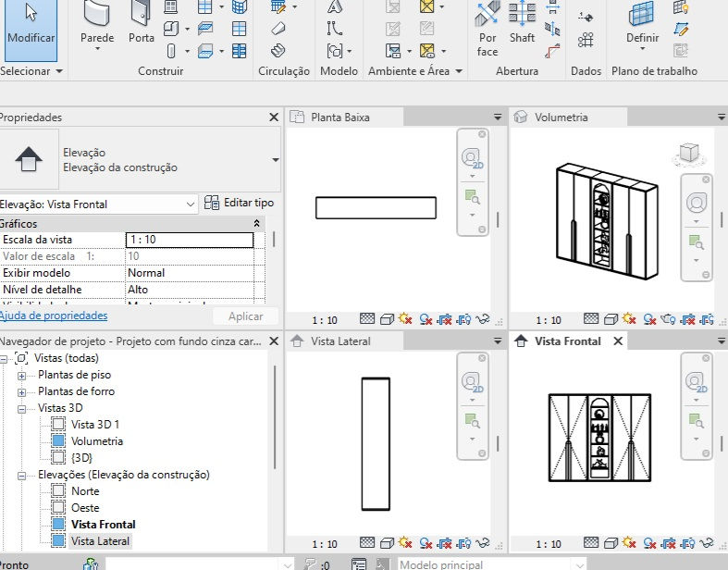Click the Escala da vista value field
The height and width of the screenshot is (570, 728).
[x=190, y=240]
